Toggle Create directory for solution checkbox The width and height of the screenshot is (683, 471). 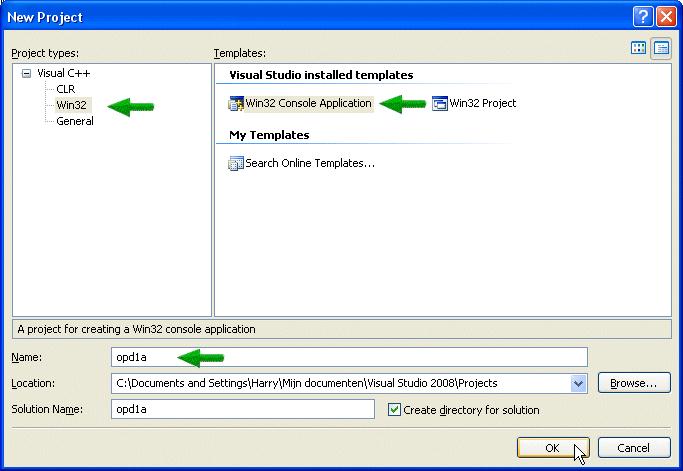[394, 410]
